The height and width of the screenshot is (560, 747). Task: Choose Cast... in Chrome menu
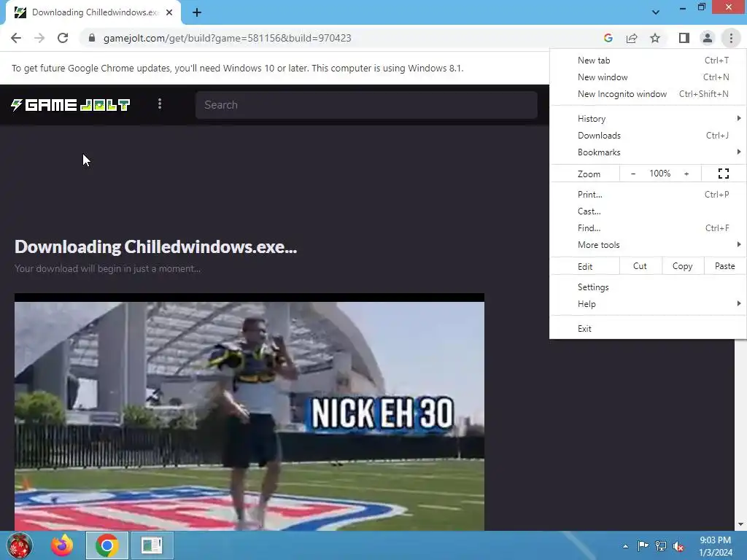tap(648, 211)
